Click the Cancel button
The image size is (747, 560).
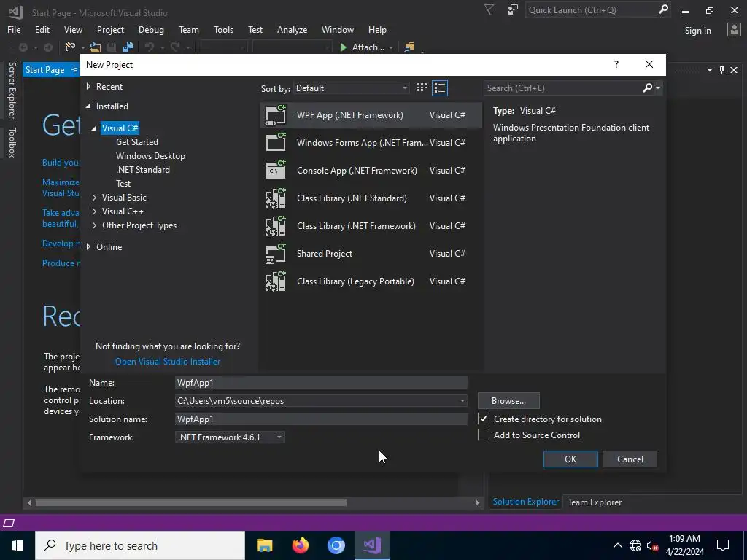tap(630, 459)
